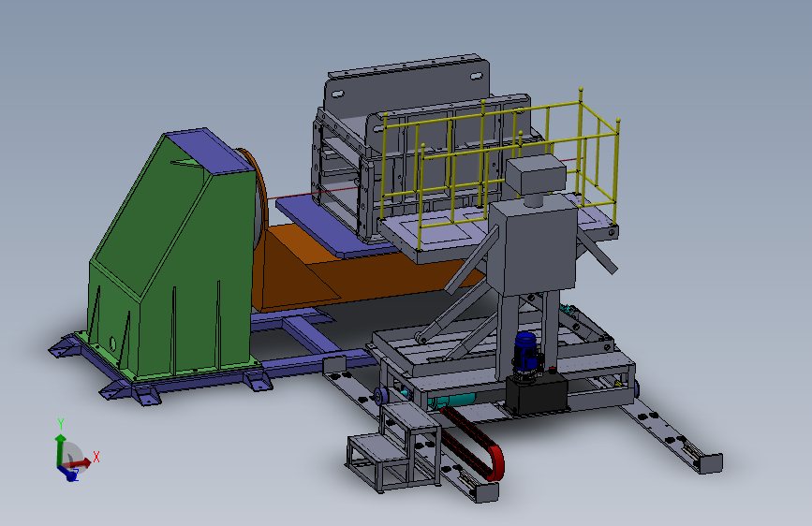Select the gray step stool frame

point(394,448)
